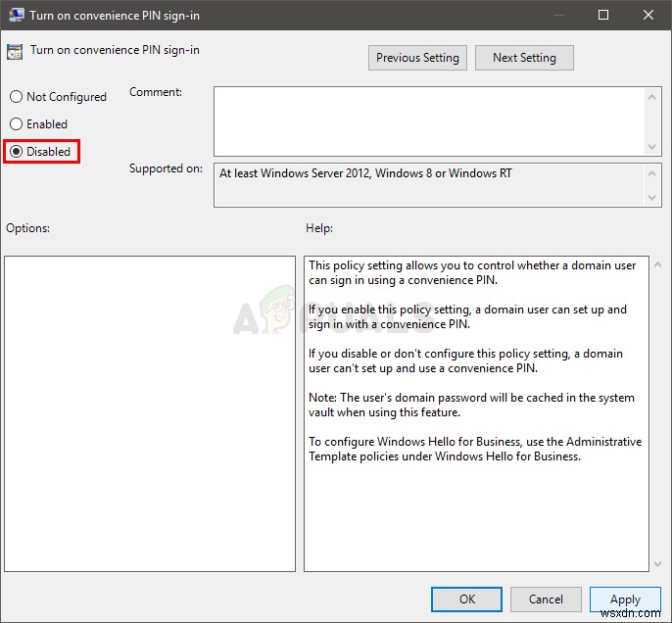Click the 'At least Windows Server 2012' supported text

[365, 173]
